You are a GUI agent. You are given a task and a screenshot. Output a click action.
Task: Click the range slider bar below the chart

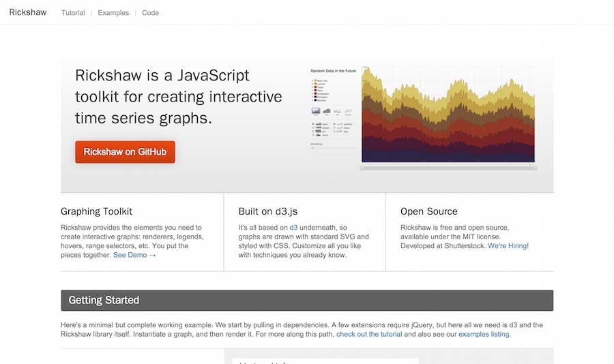tap(448, 168)
